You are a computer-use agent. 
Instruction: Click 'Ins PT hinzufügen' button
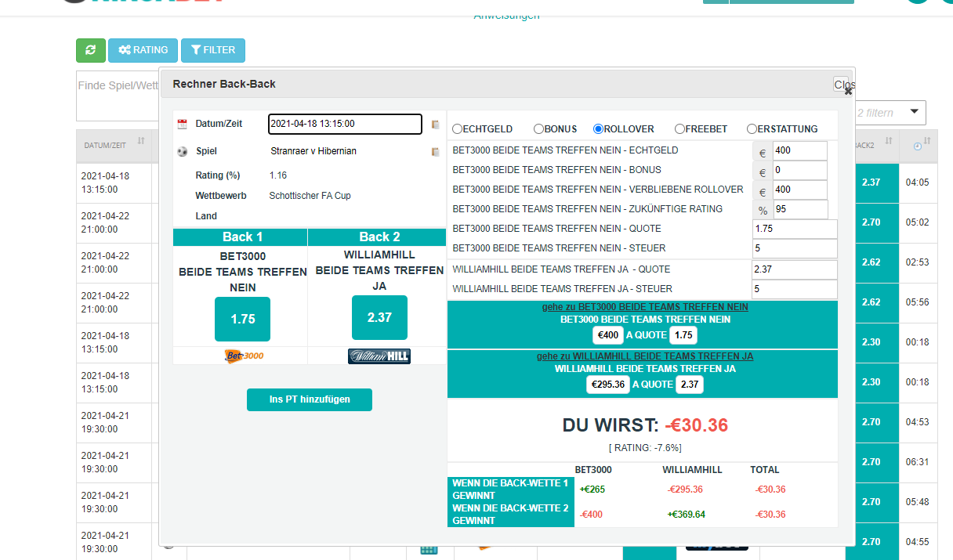(310, 399)
